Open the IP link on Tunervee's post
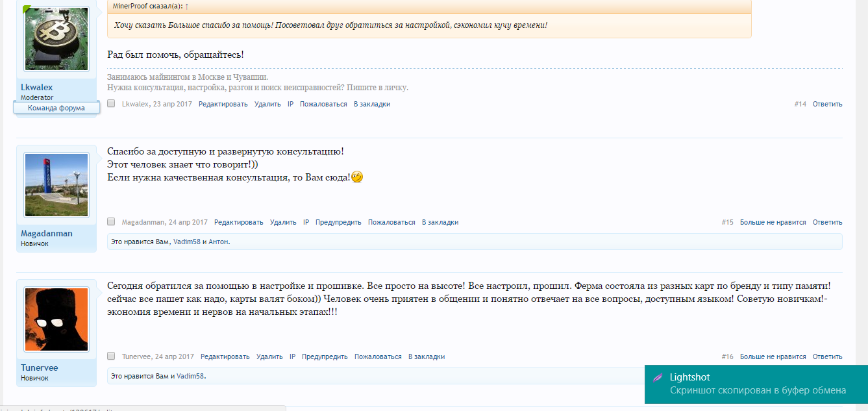This screenshot has width=868, height=411. tap(292, 356)
